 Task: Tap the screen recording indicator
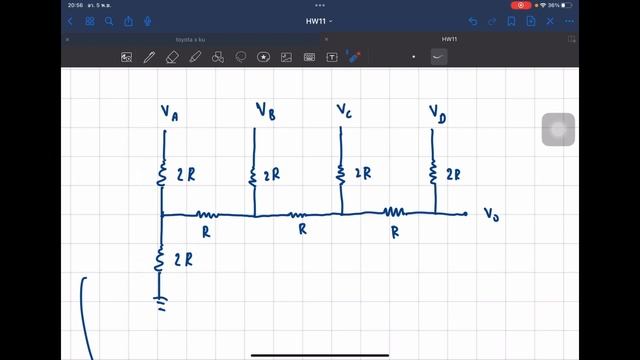521,5
